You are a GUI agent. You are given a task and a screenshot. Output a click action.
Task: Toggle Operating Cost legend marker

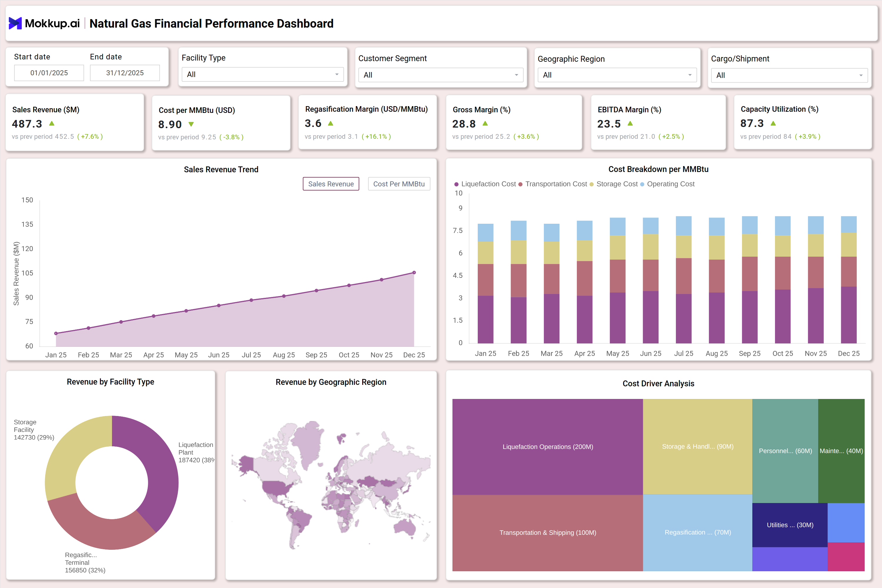click(642, 184)
